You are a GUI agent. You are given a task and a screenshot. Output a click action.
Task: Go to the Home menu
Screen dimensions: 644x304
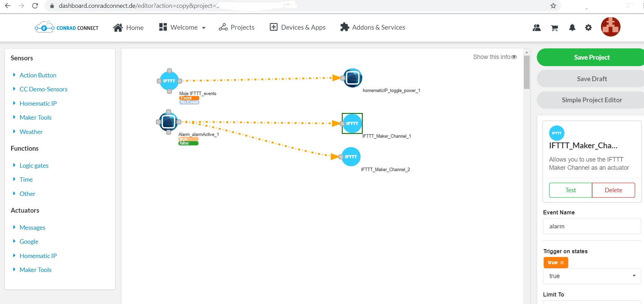tap(128, 27)
